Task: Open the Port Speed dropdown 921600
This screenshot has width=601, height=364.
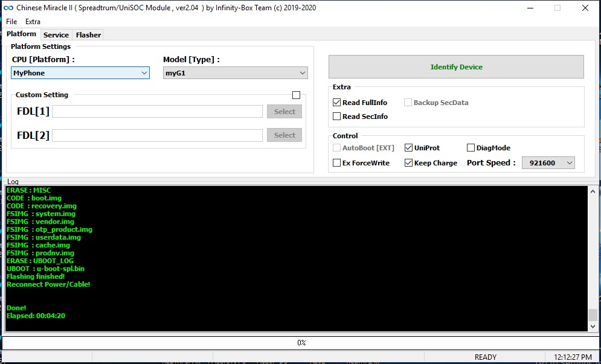Action: 548,163
